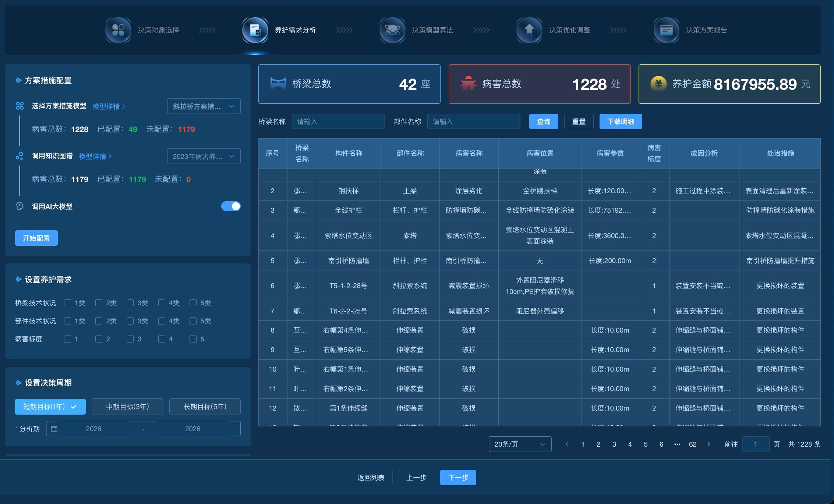The width and height of the screenshot is (834, 504).
Task: Click the 查询 search button
Action: coord(544,121)
